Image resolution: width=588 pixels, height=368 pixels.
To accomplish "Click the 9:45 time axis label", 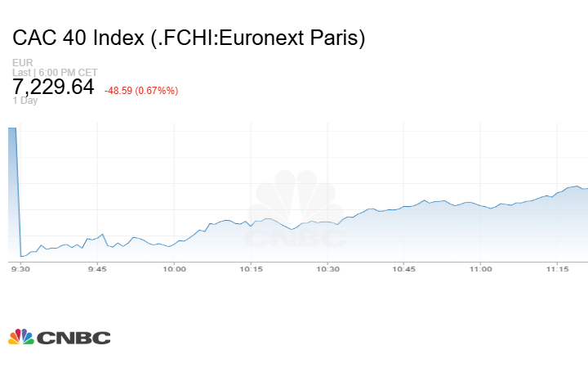I will click(97, 269).
